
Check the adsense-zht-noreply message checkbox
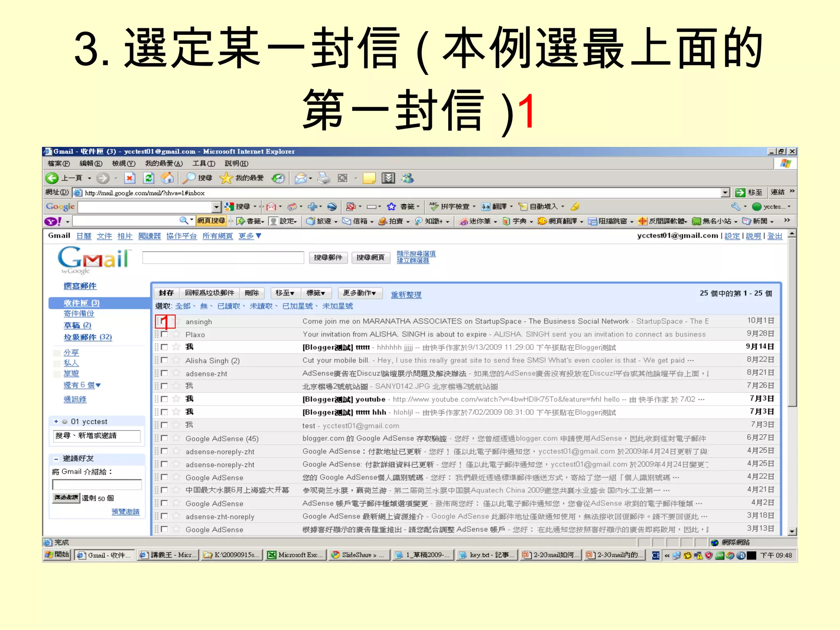pos(164,516)
